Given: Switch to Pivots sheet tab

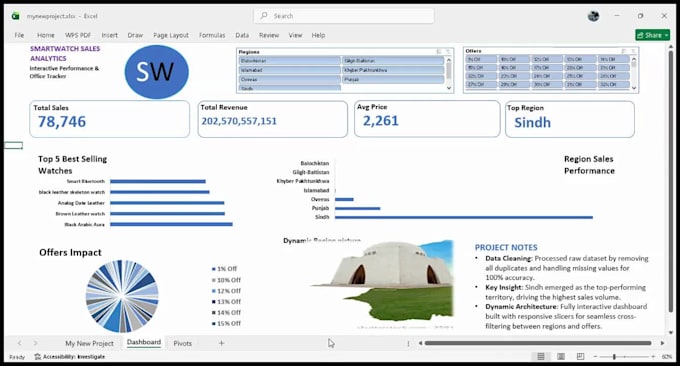Looking at the screenshot, I should [x=183, y=343].
